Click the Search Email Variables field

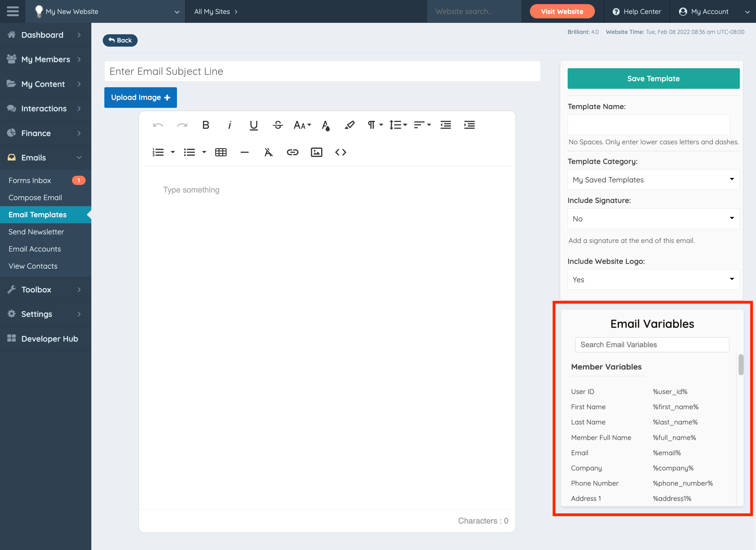[652, 345]
